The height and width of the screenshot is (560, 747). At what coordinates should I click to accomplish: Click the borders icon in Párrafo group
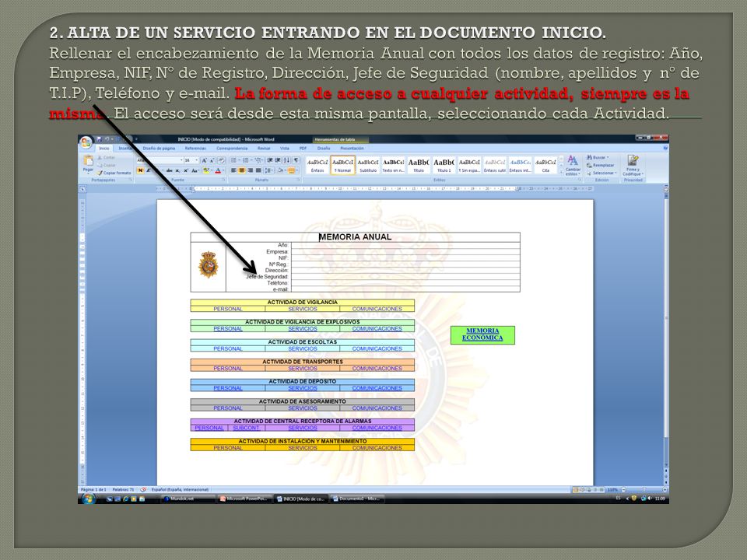tap(292, 170)
